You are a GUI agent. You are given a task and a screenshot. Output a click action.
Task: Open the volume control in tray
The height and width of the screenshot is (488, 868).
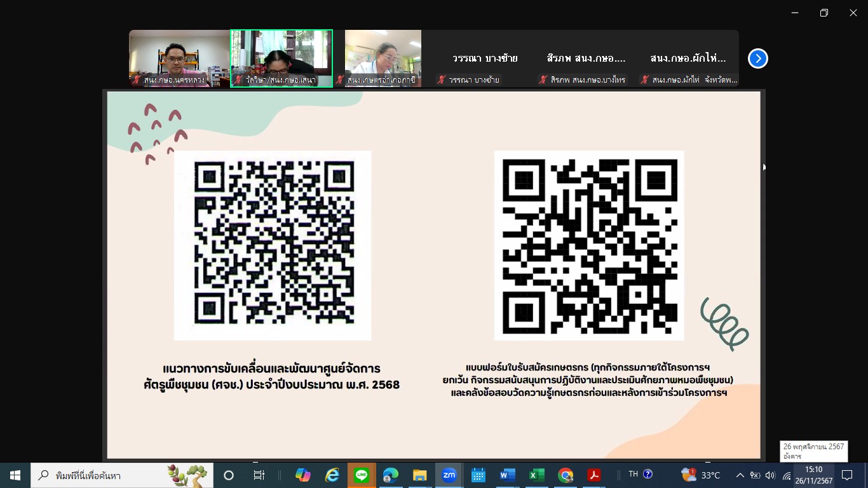coord(771,475)
